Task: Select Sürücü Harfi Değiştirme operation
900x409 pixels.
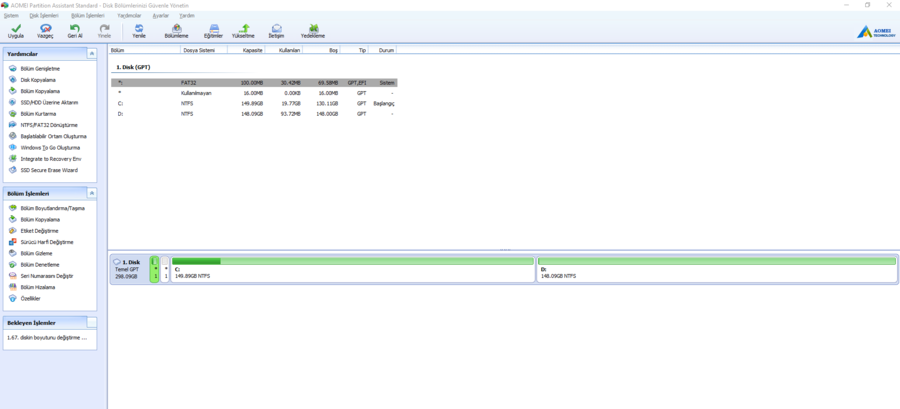Action: (47, 242)
